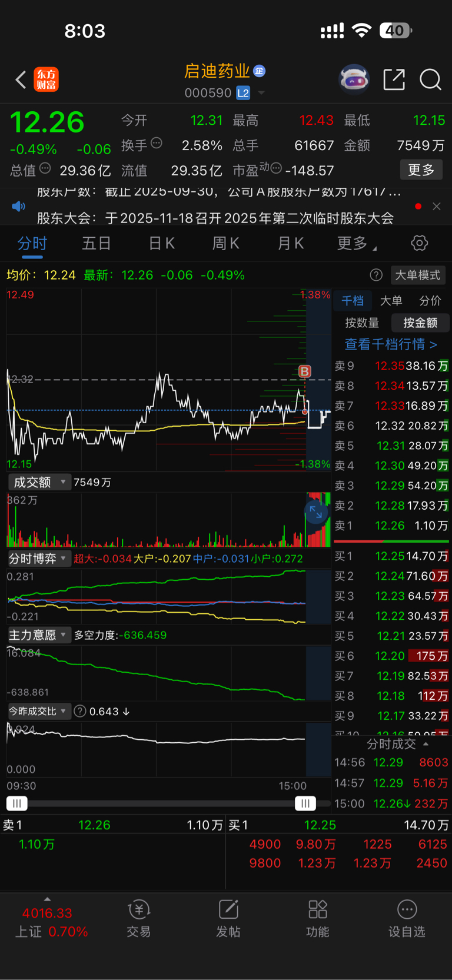The width and height of the screenshot is (452, 980).
Task: Open the 功能 functions icon
Action: [318, 919]
